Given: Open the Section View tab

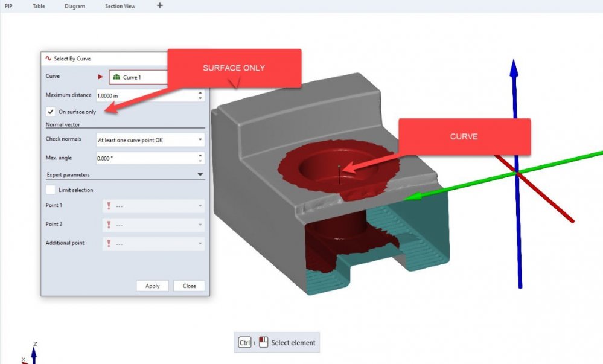Looking at the screenshot, I should coord(120,6).
